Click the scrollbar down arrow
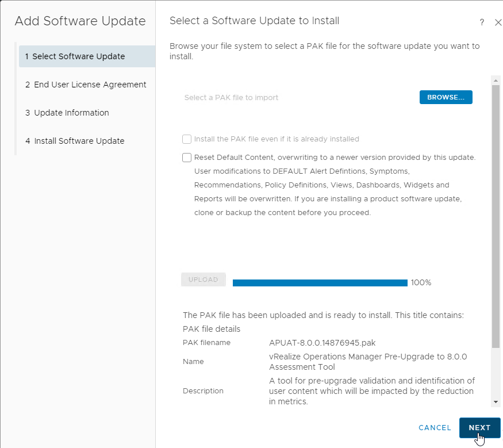The image size is (503, 448). pos(496,402)
